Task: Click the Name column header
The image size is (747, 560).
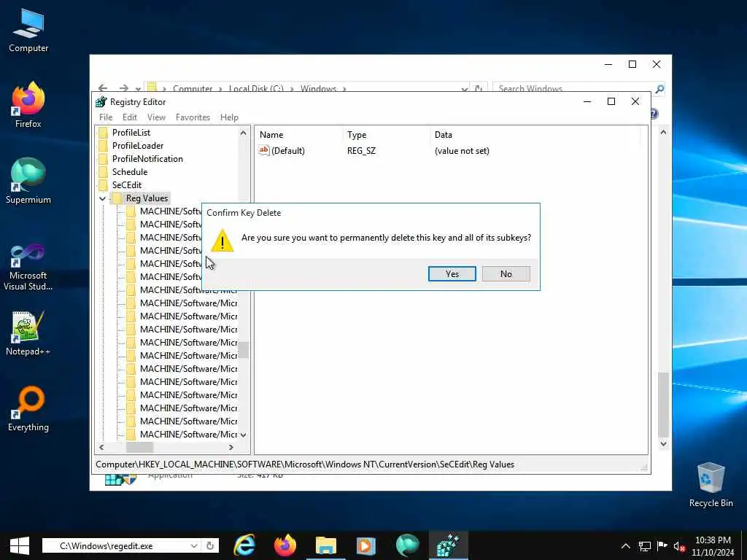Action: point(271,135)
